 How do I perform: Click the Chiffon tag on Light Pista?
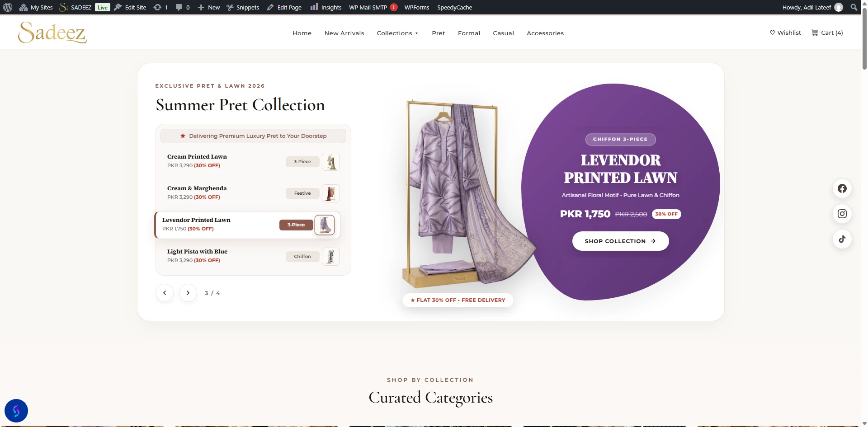[x=302, y=257]
